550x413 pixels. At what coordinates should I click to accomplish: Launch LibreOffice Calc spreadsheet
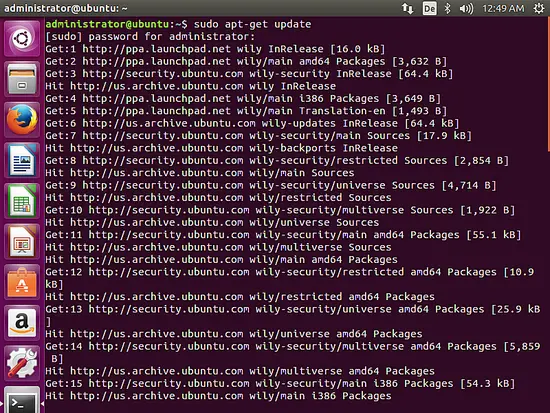tap(22, 201)
